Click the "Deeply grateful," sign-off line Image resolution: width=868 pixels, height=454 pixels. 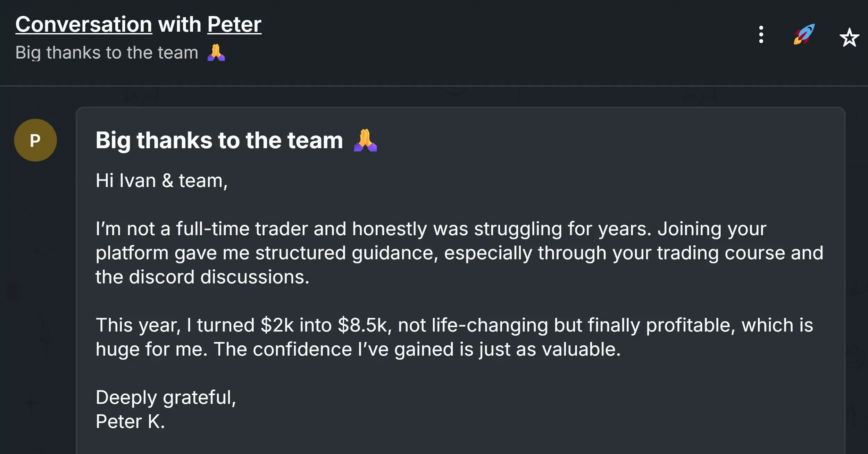(166, 397)
